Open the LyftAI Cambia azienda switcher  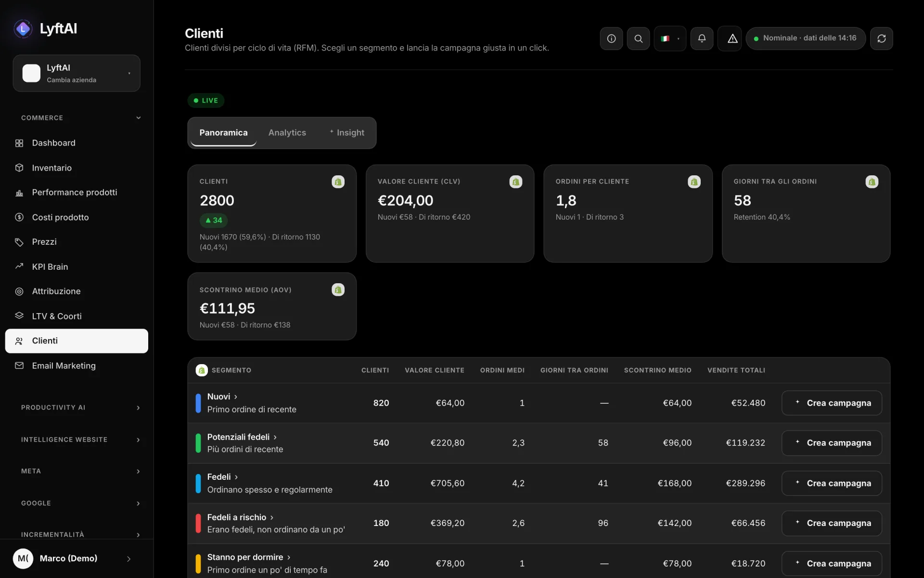click(77, 73)
